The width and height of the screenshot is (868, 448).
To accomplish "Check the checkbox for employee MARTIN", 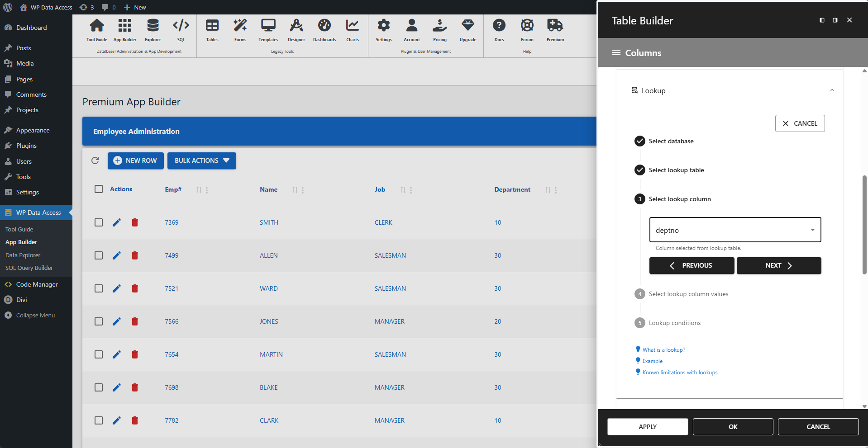I will (98, 354).
